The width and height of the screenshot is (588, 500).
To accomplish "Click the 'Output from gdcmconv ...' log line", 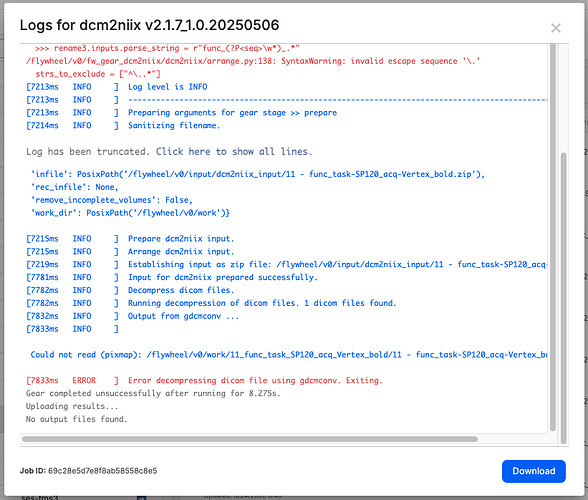I will coord(132,316).
